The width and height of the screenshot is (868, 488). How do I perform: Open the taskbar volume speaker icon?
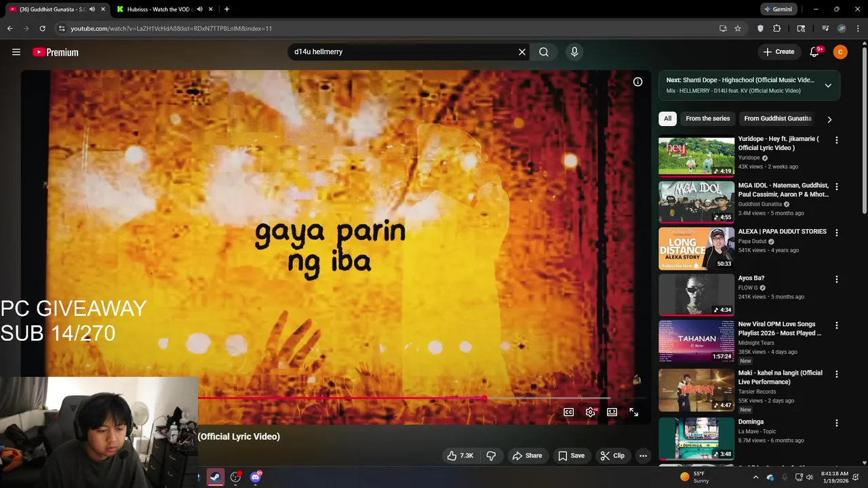[810, 477]
